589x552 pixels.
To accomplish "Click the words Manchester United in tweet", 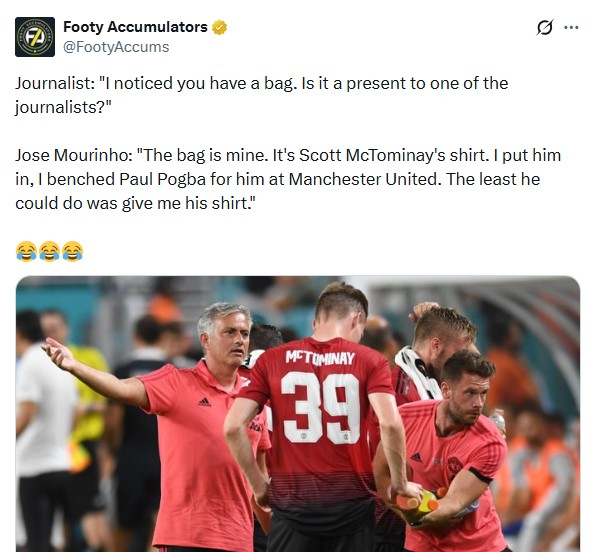I will 364,179.
